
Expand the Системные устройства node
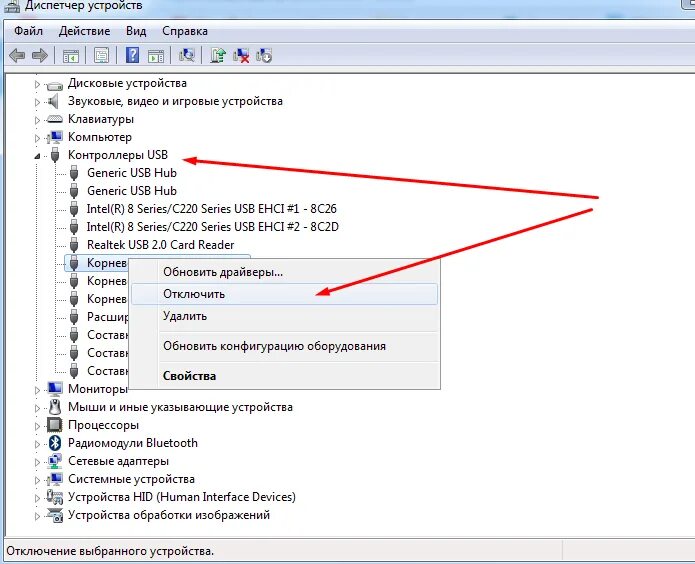[x=38, y=480]
